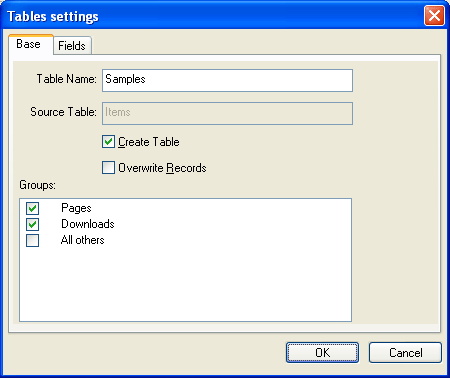Click the Create Table label text

pyautogui.click(x=149, y=142)
